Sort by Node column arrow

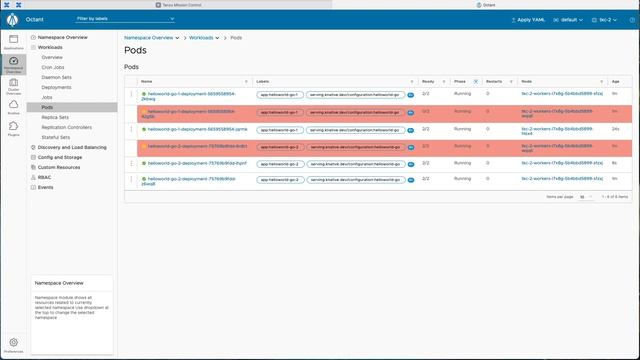coord(602,82)
